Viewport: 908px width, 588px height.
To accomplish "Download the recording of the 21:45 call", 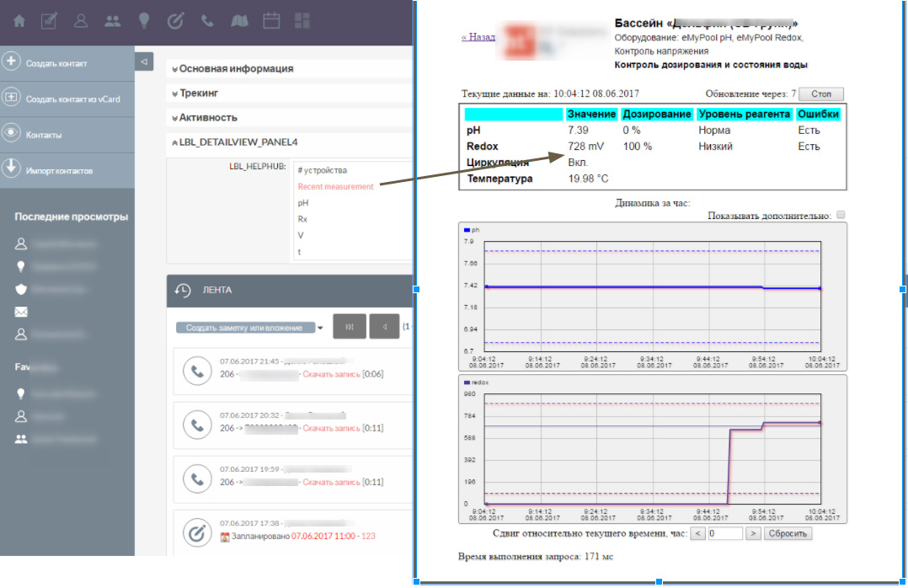I will coord(331,374).
